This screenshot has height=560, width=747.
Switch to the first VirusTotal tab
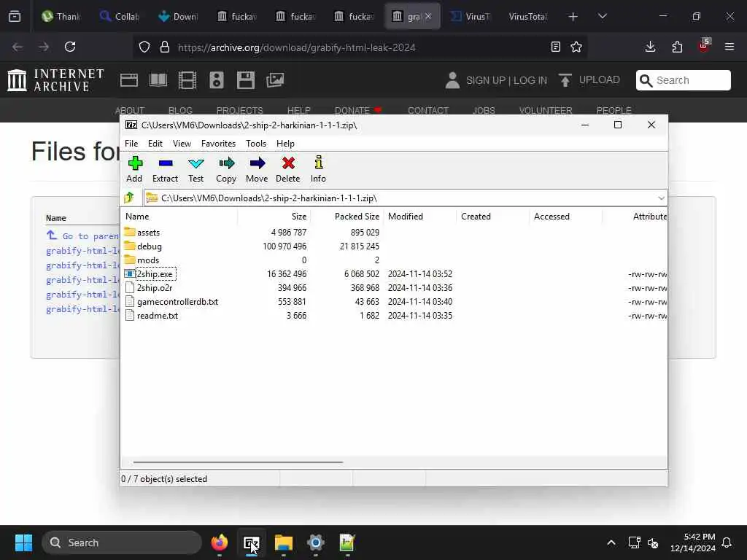click(471, 16)
